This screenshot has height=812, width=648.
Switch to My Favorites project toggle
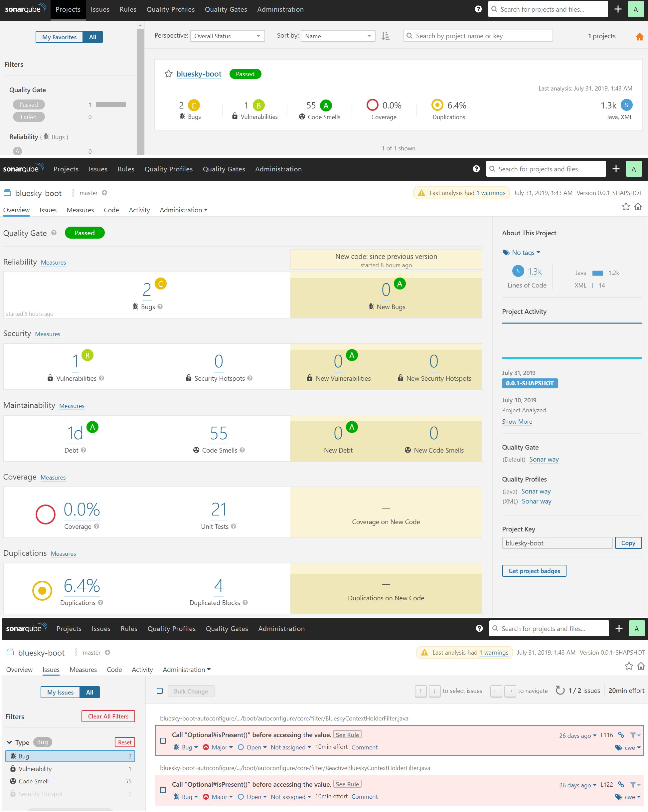coord(60,37)
